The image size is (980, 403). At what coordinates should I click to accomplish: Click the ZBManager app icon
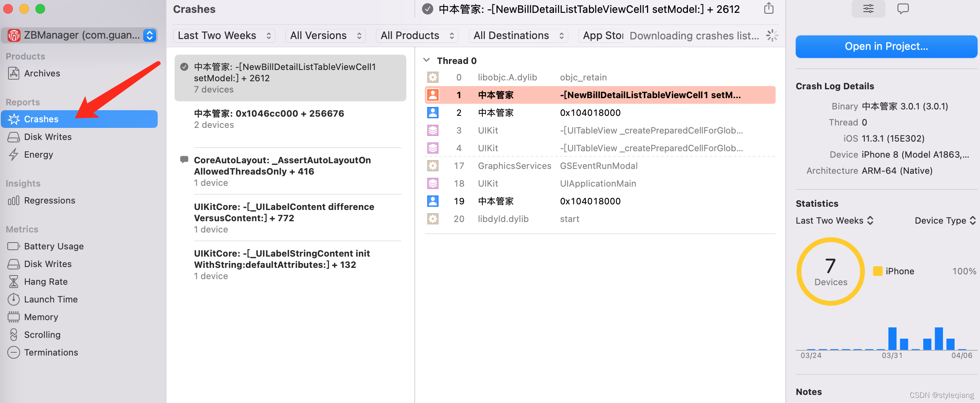click(x=14, y=35)
